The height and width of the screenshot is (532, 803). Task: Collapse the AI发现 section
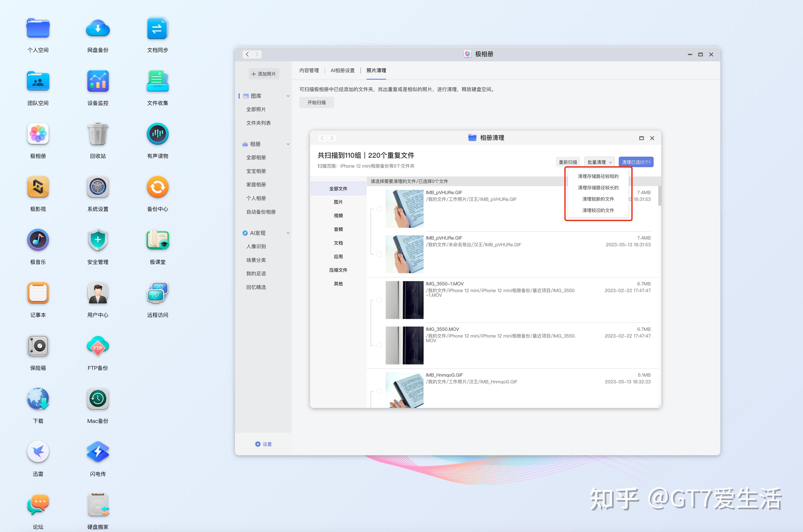pos(288,233)
